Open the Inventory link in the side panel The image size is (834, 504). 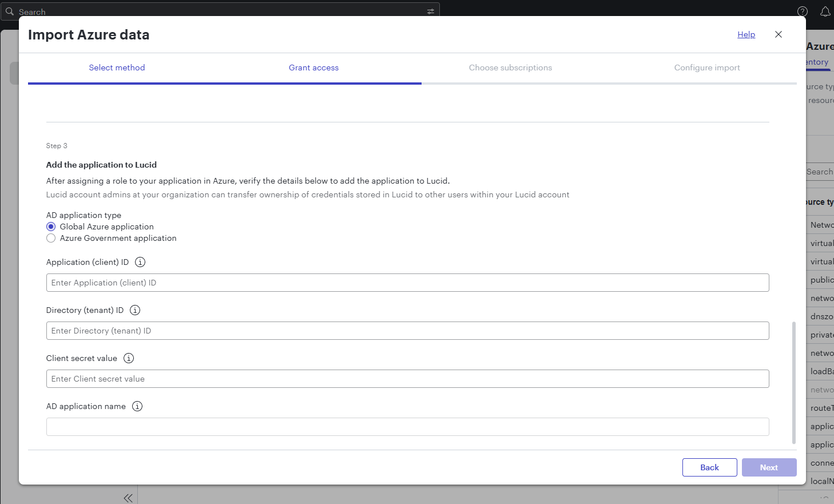coord(817,62)
